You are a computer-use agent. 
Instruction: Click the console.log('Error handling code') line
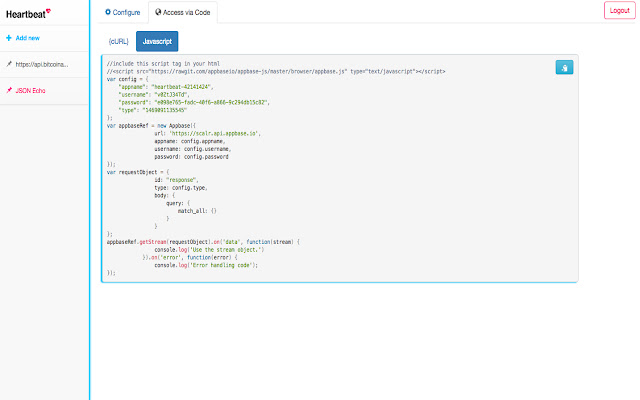pos(206,265)
